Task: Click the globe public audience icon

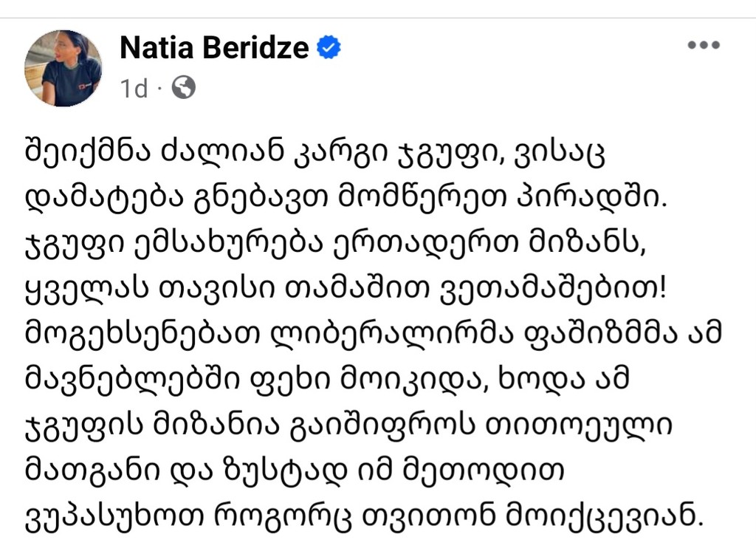Action: coord(184,88)
